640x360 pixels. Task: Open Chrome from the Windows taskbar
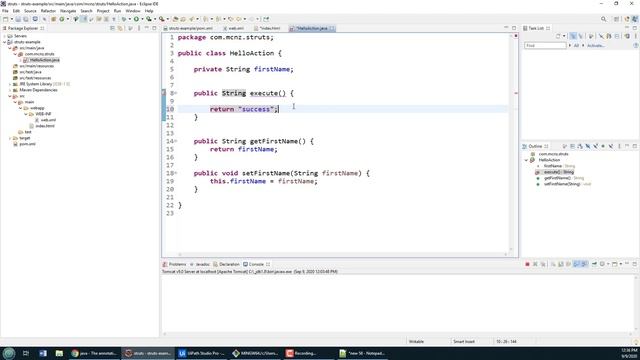tap(94, 353)
